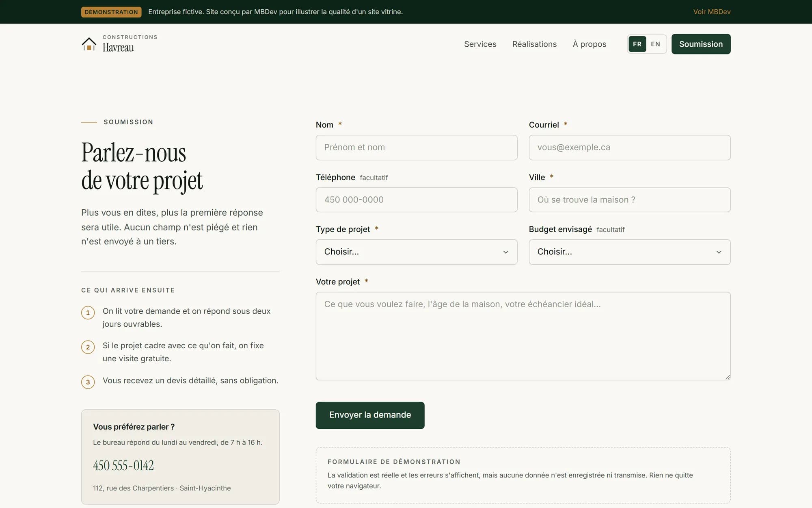Grab the textarea resize handle corner

pos(727,377)
